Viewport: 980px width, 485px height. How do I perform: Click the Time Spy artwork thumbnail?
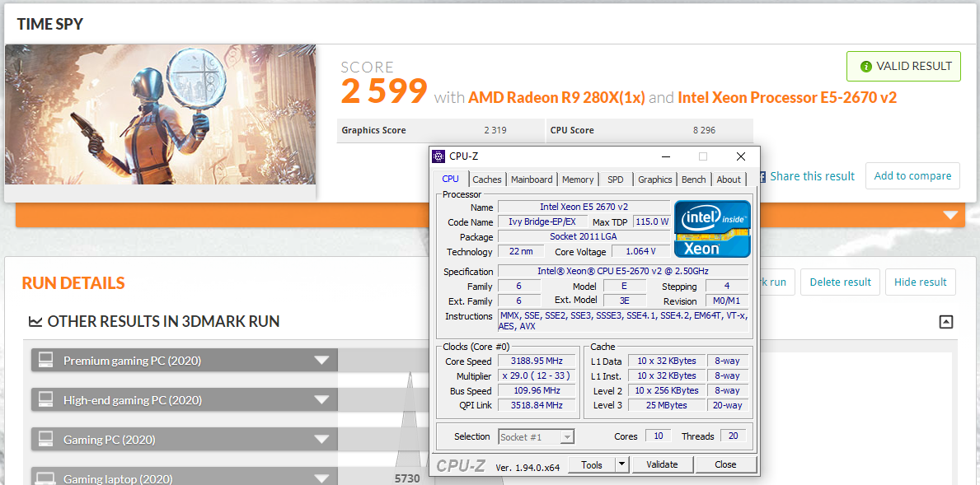161,115
